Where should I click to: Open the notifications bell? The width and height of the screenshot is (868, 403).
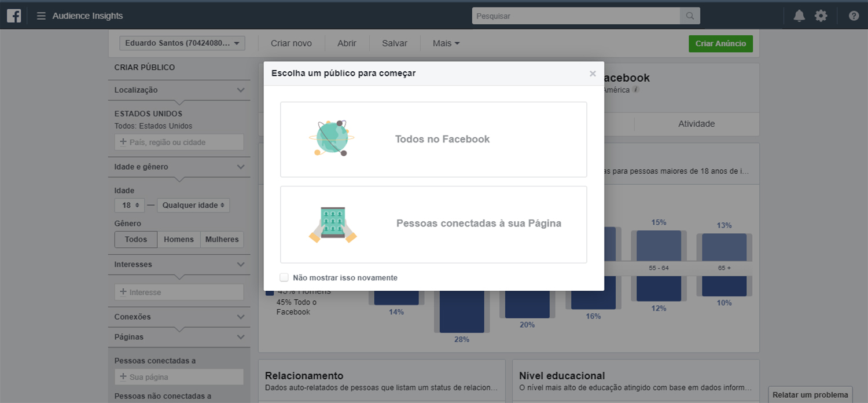(x=799, y=16)
